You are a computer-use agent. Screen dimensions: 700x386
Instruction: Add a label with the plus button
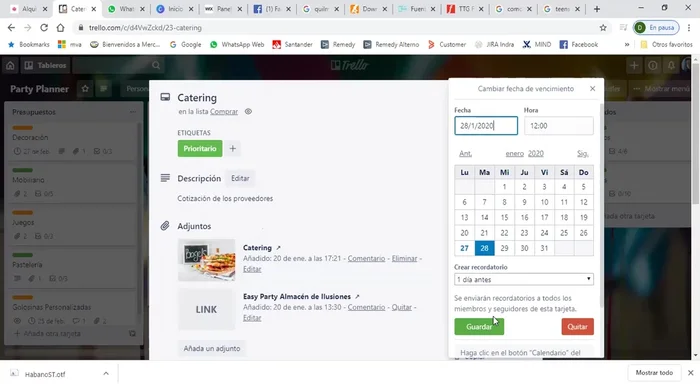[233, 149]
